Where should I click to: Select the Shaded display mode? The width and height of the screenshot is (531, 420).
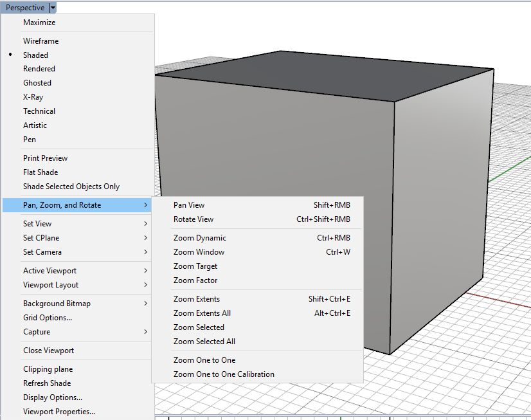tap(78, 55)
